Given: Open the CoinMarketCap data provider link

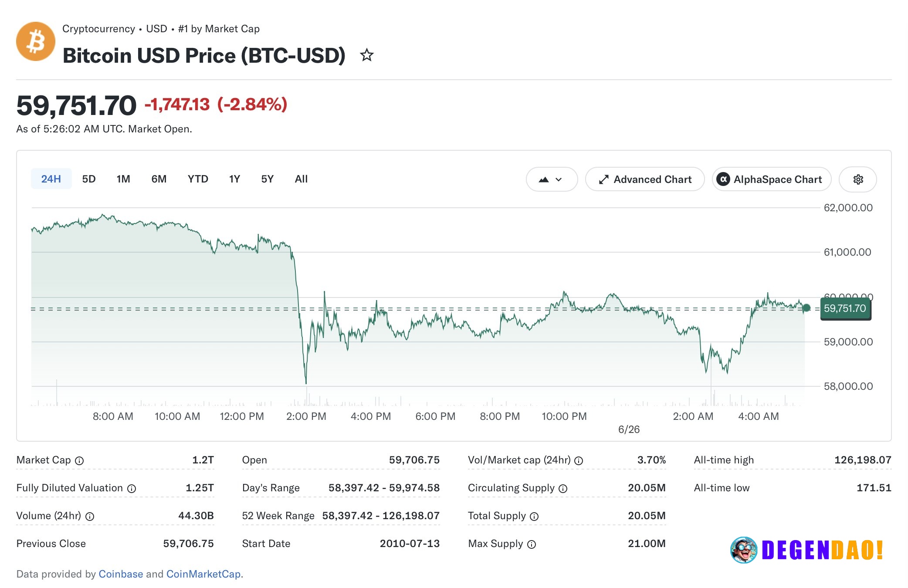Looking at the screenshot, I should click(203, 574).
